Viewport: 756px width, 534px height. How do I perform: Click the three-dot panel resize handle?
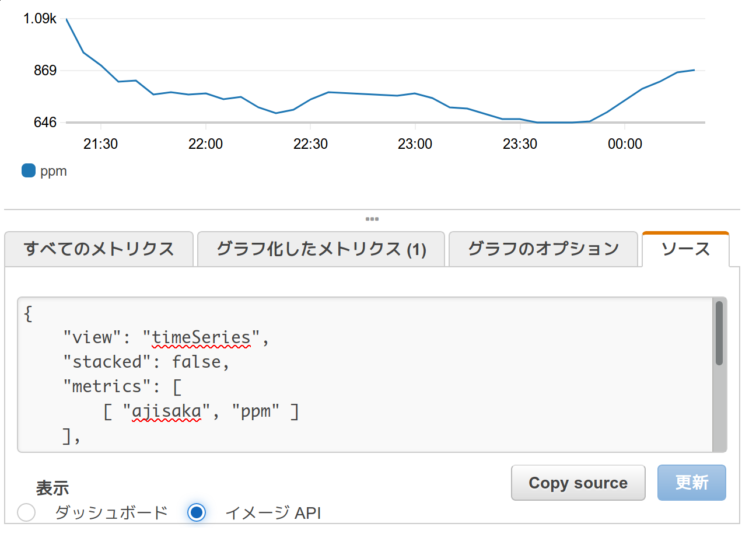pos(372,219)
